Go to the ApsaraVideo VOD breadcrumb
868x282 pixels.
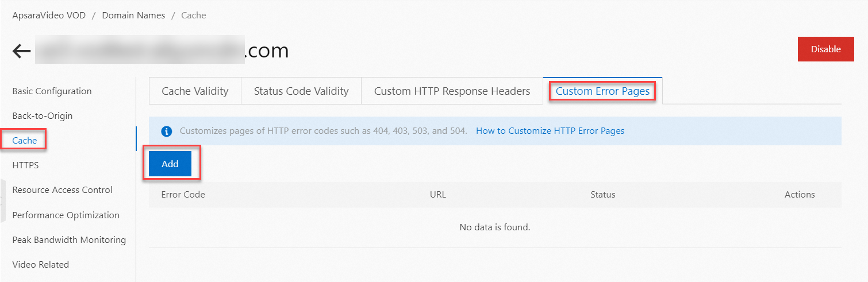click(49, 16)
